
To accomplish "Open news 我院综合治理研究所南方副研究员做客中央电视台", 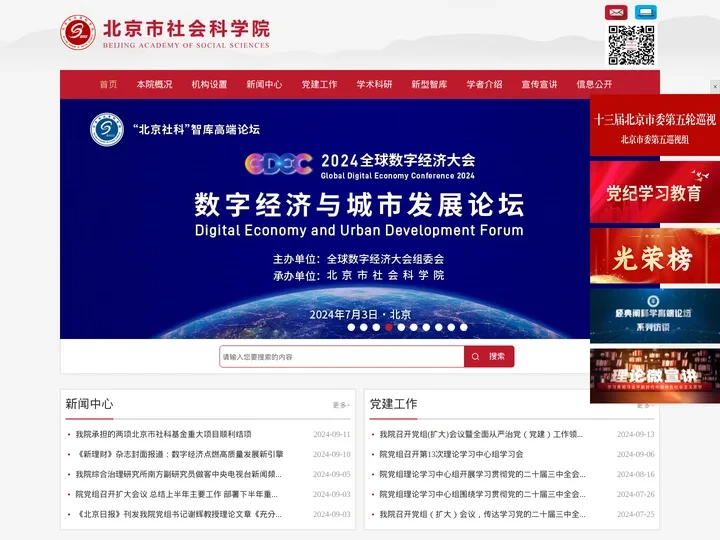I will (x=178, y=474).
